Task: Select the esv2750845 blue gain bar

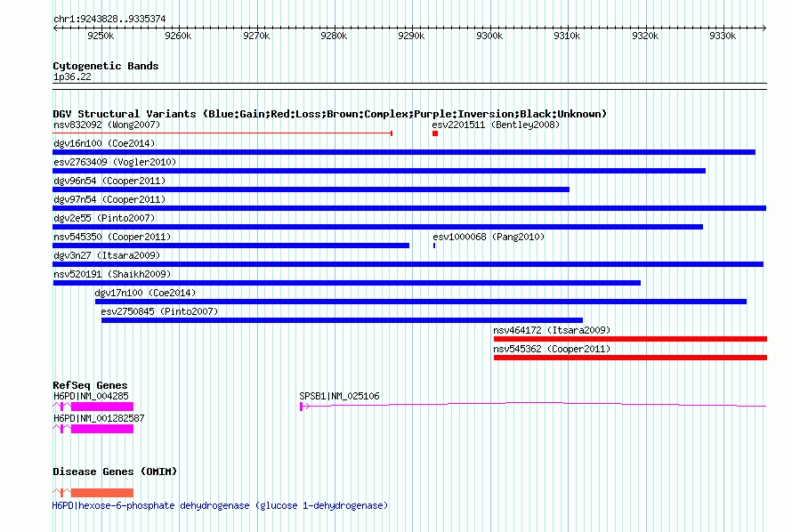Action: (x=342, y=320)
